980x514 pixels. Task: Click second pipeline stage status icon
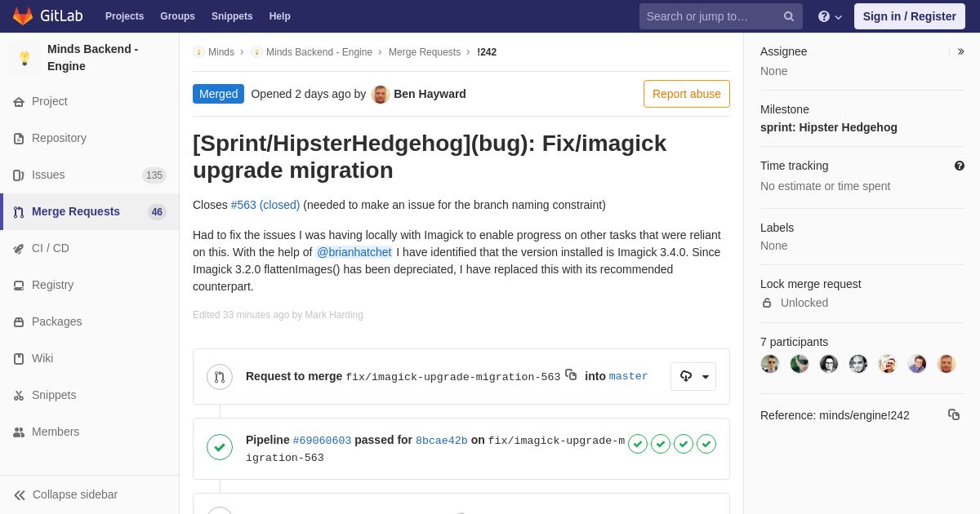(661, 444)
